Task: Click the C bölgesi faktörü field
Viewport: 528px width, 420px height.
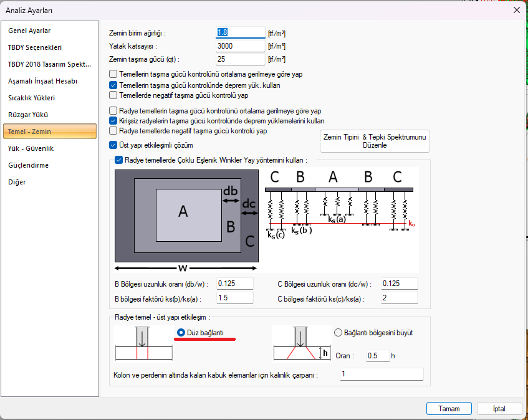Action: [399, 298]
